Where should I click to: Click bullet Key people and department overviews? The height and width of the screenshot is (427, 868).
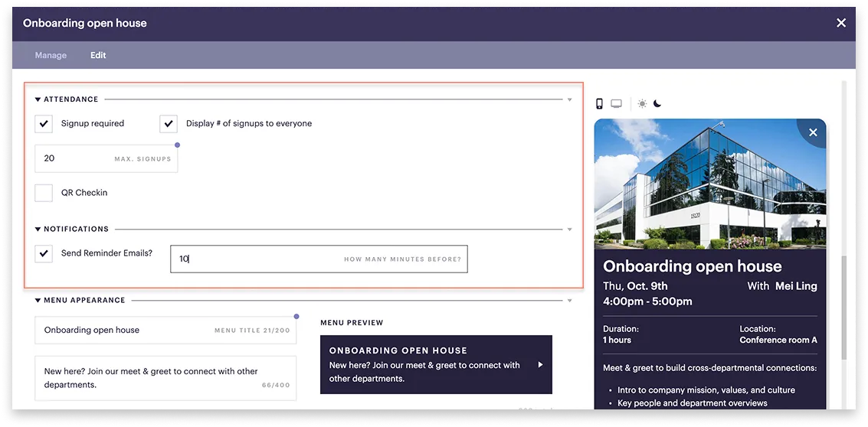[693, 403]
